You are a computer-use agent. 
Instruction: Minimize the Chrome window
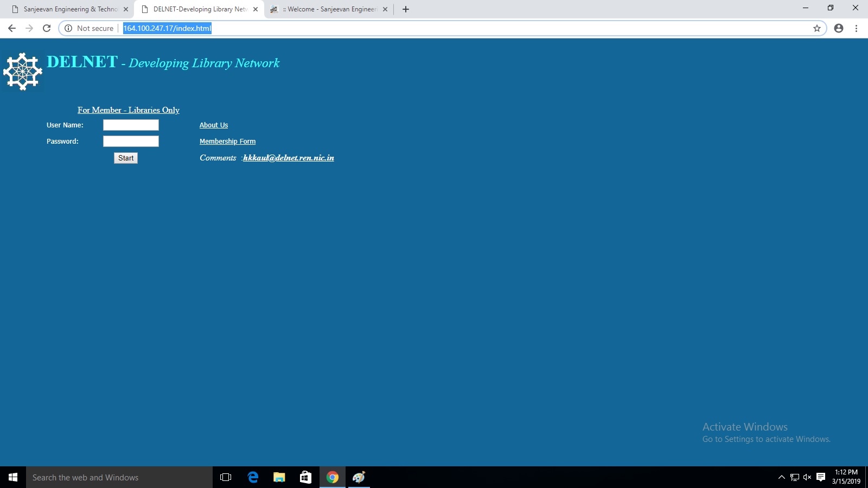tap(806, 8)
